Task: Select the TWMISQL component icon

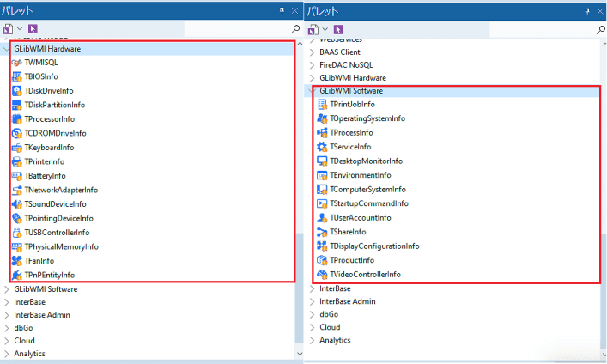Action: [x=16, y=63]
